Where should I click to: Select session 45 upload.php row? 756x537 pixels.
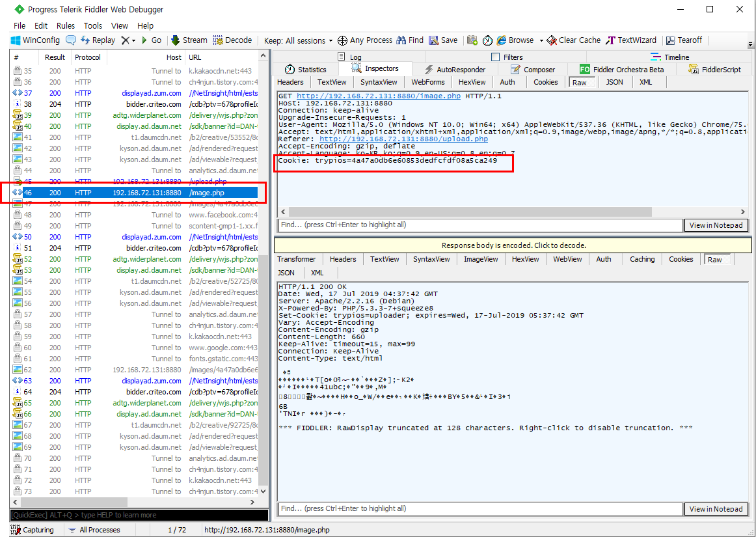tap(134, 182)
